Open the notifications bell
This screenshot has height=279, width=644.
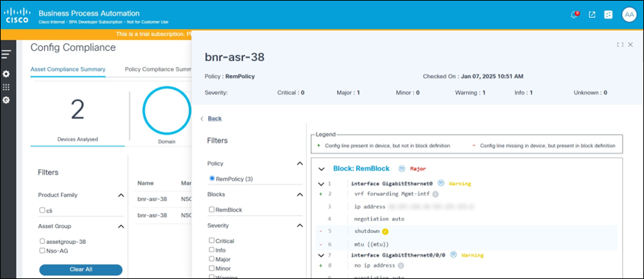[x=574, y=15]
